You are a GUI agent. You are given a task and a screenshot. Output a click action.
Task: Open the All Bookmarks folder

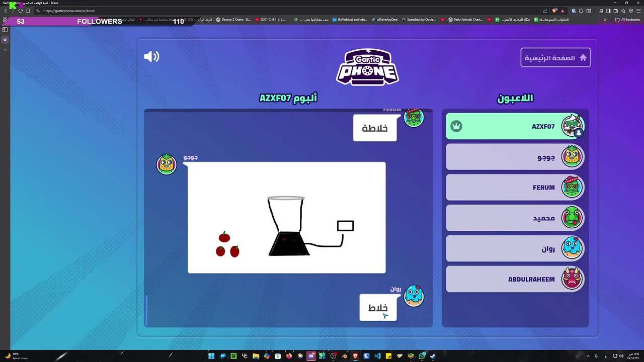click(x=627, y=20)
